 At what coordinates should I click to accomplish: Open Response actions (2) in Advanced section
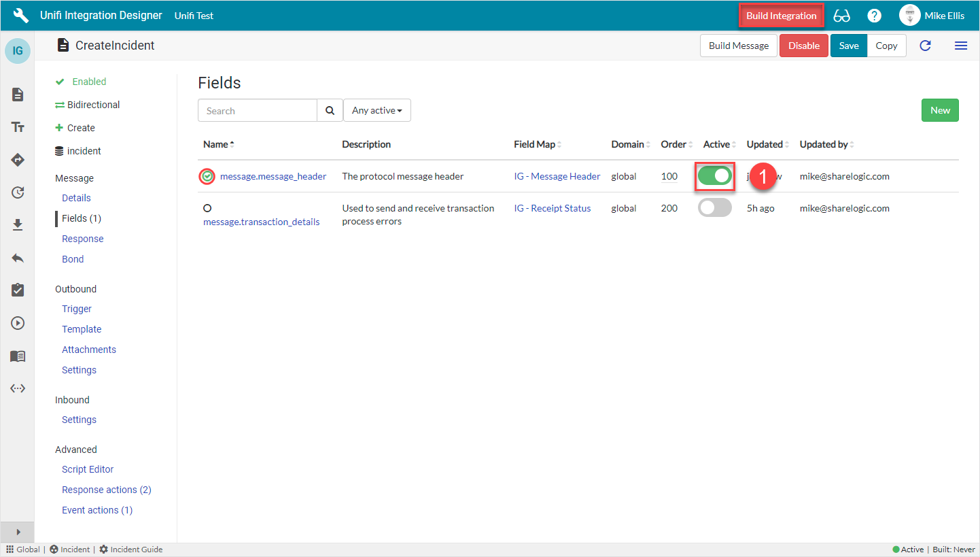106,490
